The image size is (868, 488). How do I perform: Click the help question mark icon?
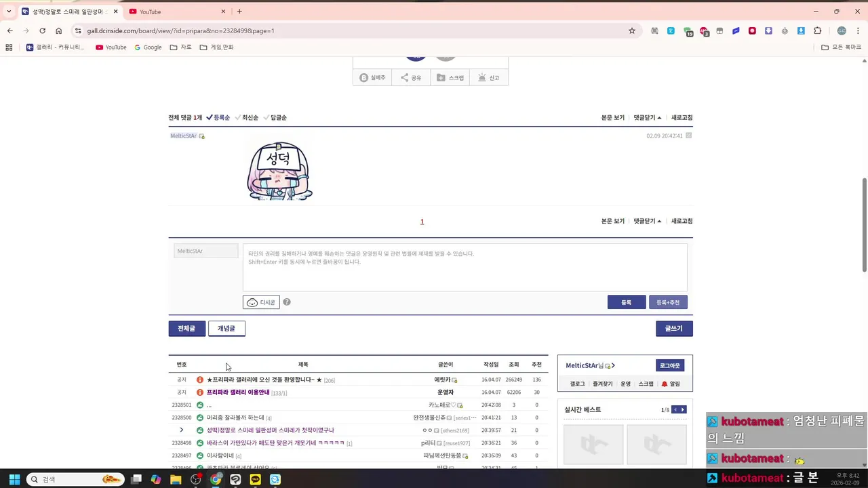pyautogui.click(x=287, y=302)
